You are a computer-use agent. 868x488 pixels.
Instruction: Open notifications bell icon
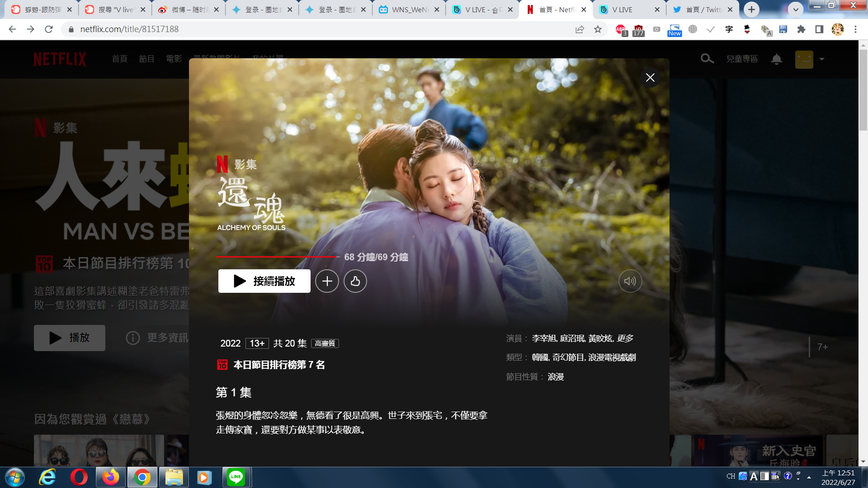[x=777, y=59]
